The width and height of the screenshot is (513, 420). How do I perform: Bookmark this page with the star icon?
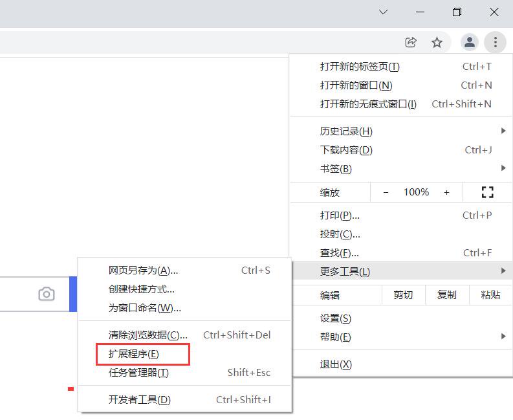(437, 42)
